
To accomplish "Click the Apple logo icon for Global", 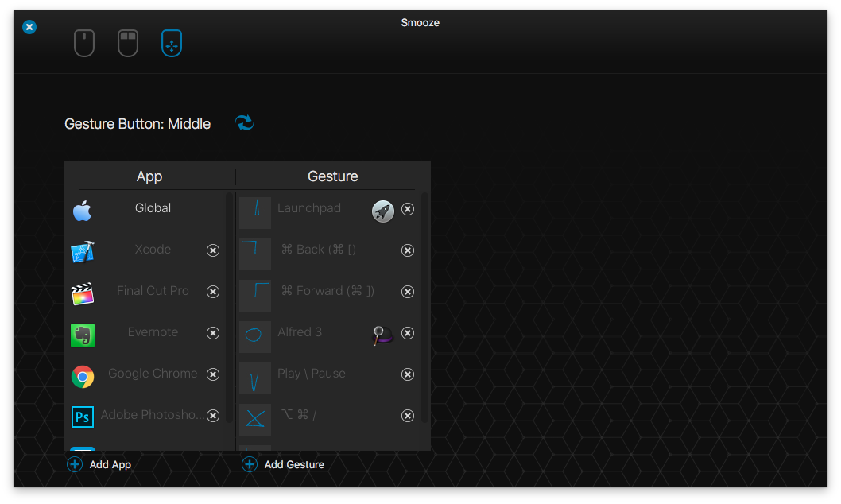I will tap(83, 211).
